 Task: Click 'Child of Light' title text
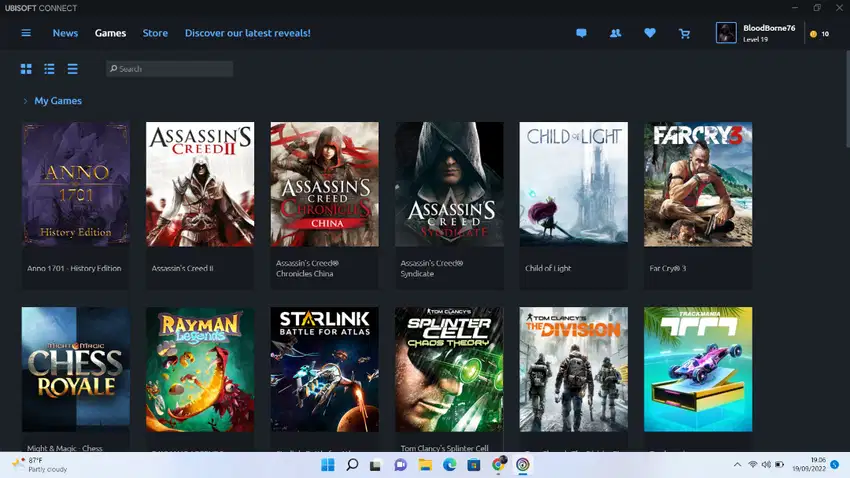click(548, 268)
